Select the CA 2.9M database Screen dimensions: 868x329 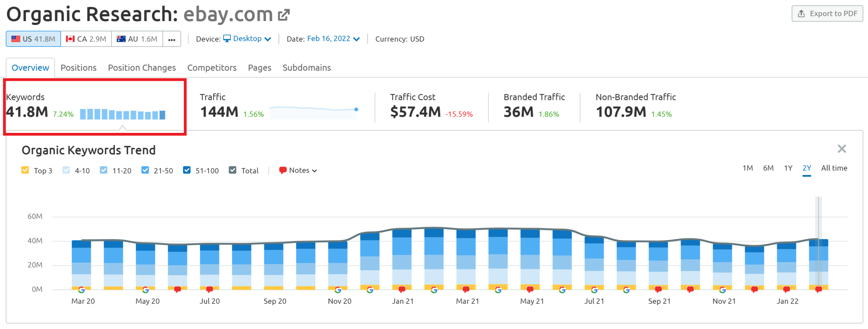click(x=86, y=39)
